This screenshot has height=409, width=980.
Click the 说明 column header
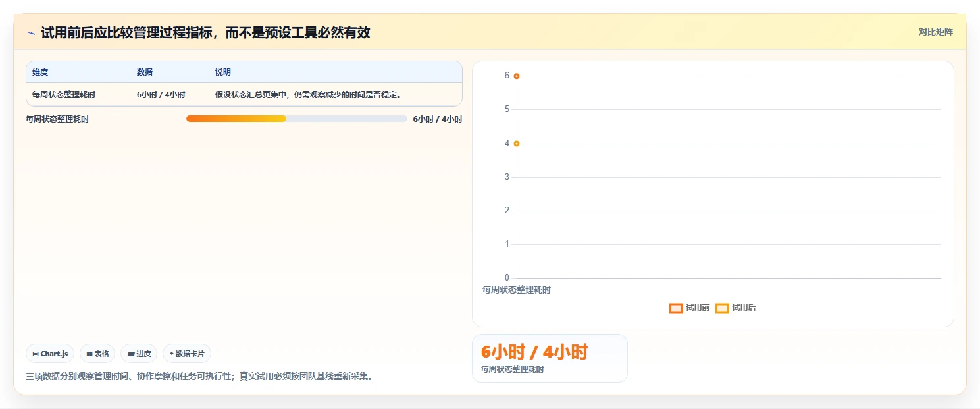[223, 72]
